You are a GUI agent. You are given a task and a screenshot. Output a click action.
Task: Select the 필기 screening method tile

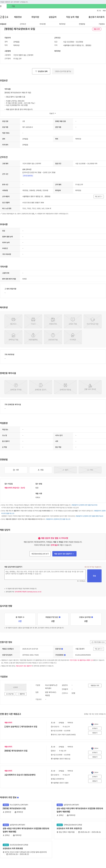65,470
